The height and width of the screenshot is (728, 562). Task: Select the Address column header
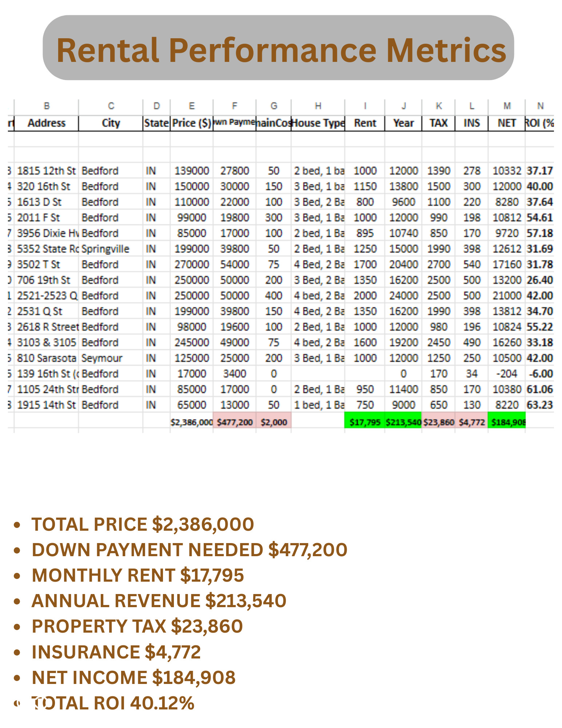[x=47, y=123]
